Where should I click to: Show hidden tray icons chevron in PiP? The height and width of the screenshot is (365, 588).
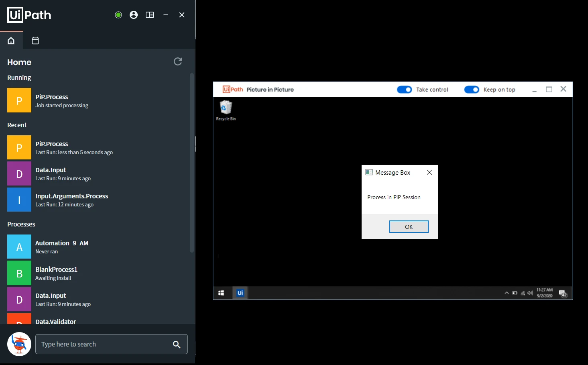coord(507,293)
